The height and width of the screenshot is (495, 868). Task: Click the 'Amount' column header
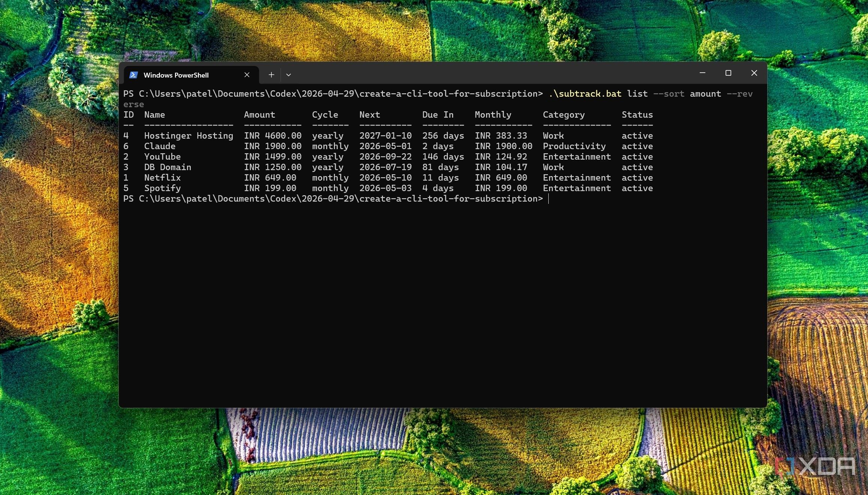click(259, 115)
